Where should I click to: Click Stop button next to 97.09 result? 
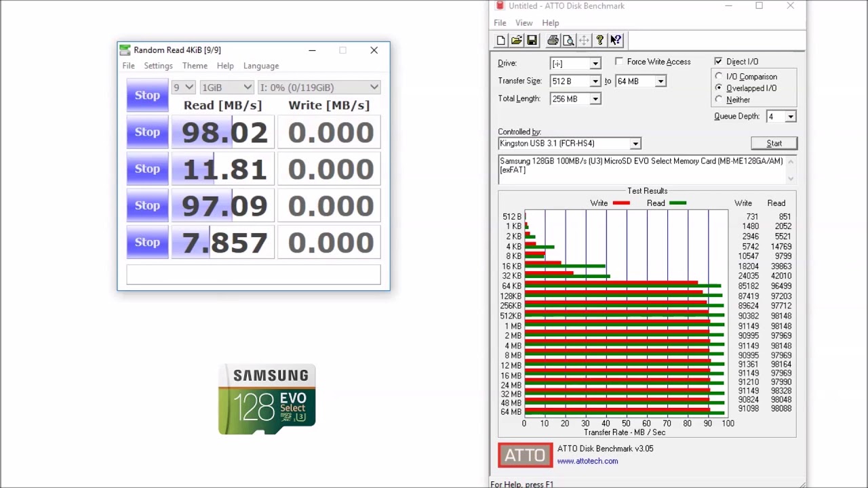pos(147,205)
